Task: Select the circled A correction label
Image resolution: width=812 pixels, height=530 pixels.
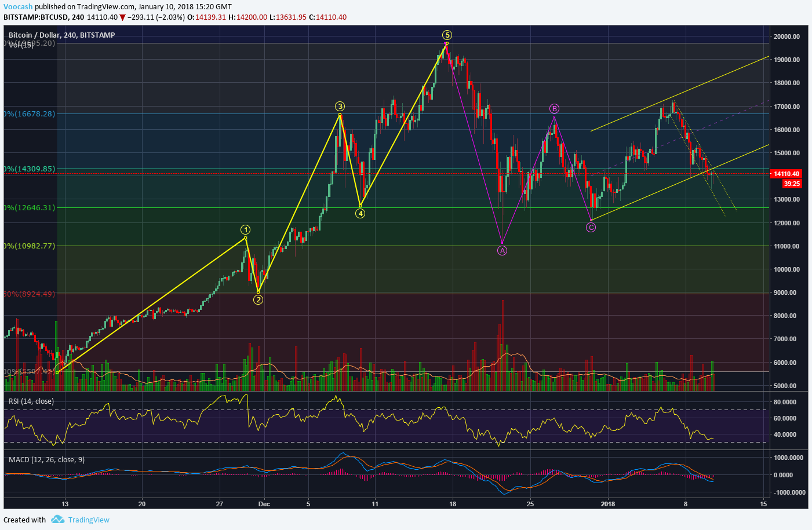Action: tap(502, 250)
